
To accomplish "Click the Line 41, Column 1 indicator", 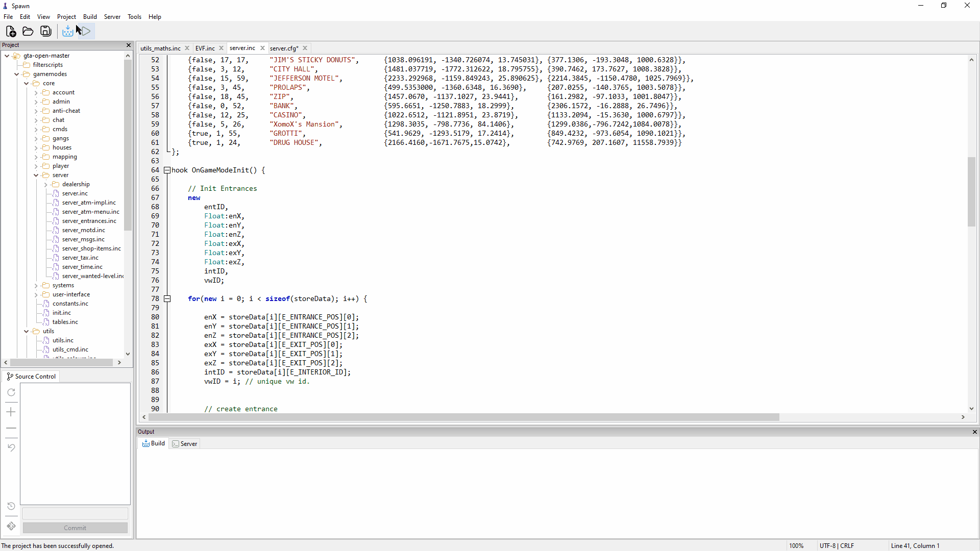I will click(915, 546).
